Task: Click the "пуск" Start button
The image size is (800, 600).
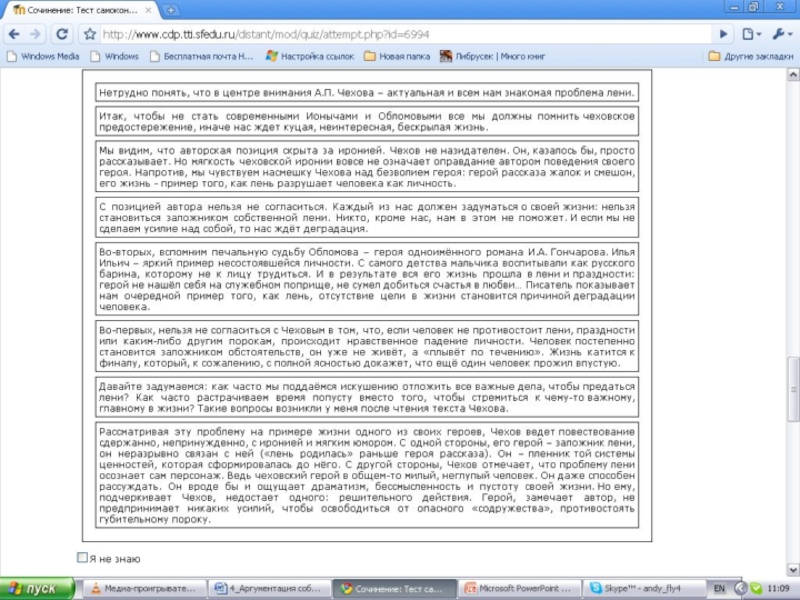Action: 38,589
